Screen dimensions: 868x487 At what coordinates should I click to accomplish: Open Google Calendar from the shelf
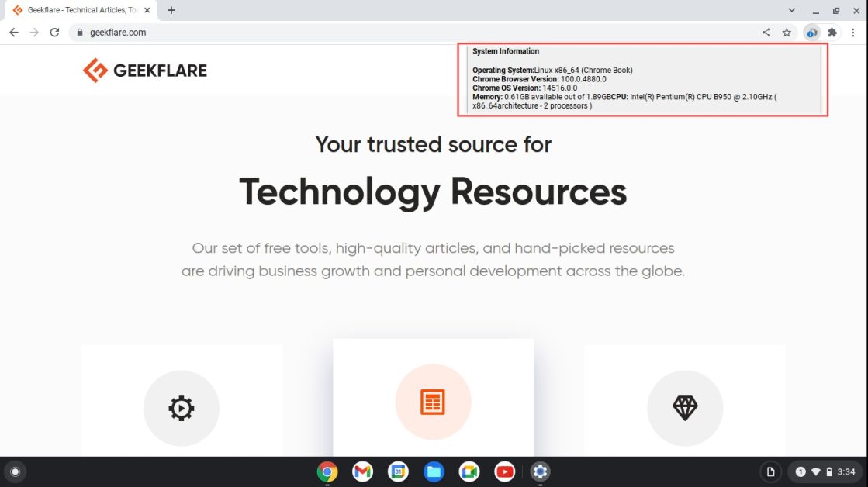(x=398, y=471)
